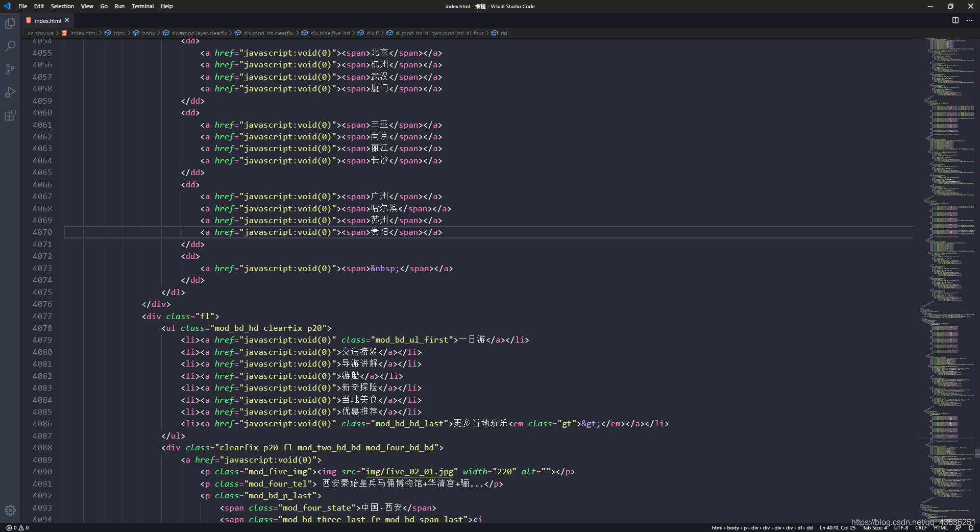Viewport: 980px width, 532px height.
Task: Click the 贵阳 text on line 4070
Action: tap(379, 232)
